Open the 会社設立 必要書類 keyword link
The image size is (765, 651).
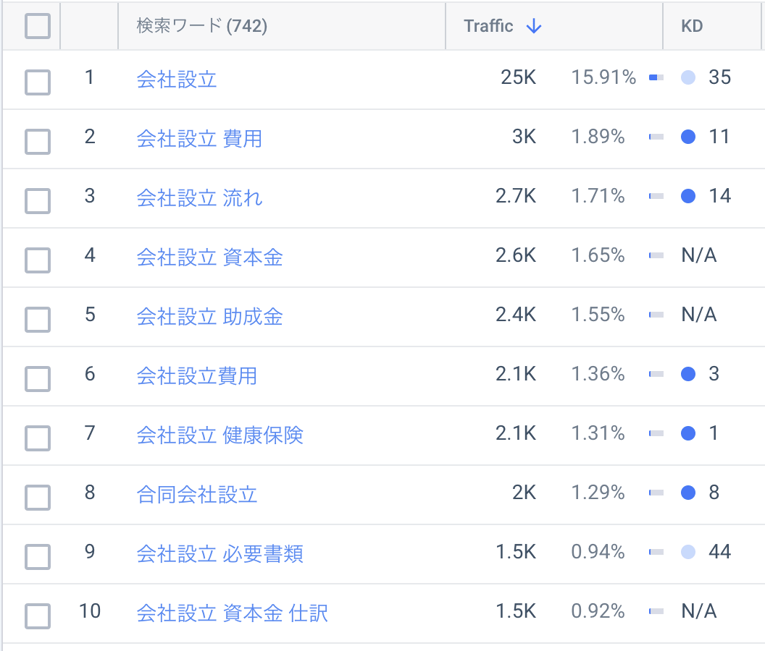pyautogui.click(x=219, y=553)
